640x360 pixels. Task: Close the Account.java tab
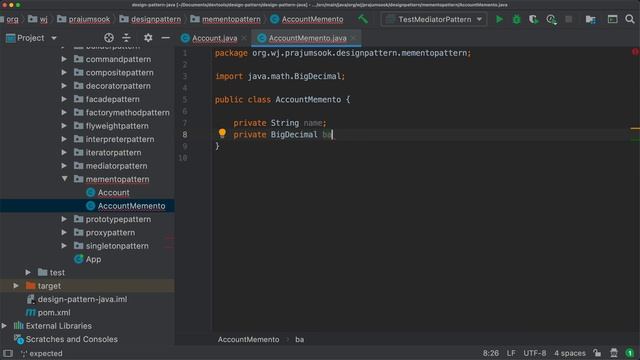[244, 38]
